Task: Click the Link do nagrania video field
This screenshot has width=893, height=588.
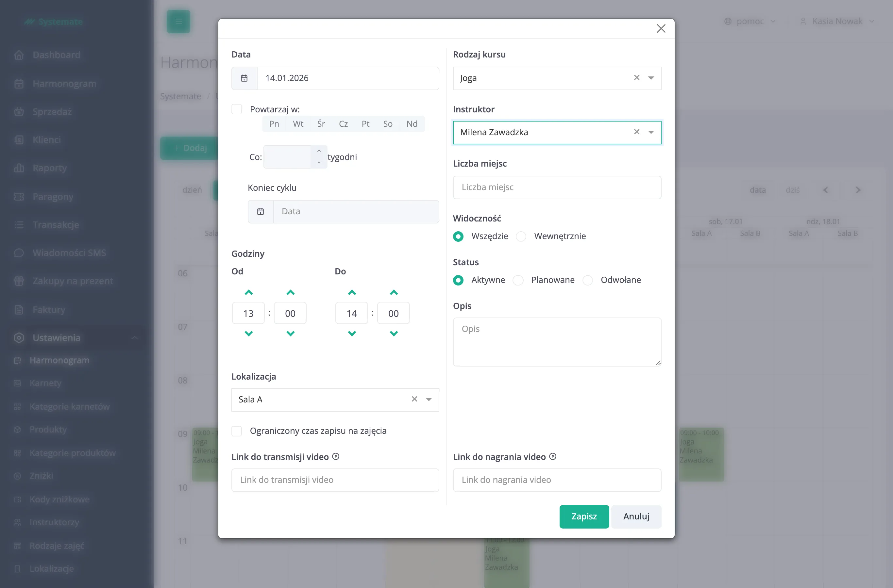Action: click(557, 480)
